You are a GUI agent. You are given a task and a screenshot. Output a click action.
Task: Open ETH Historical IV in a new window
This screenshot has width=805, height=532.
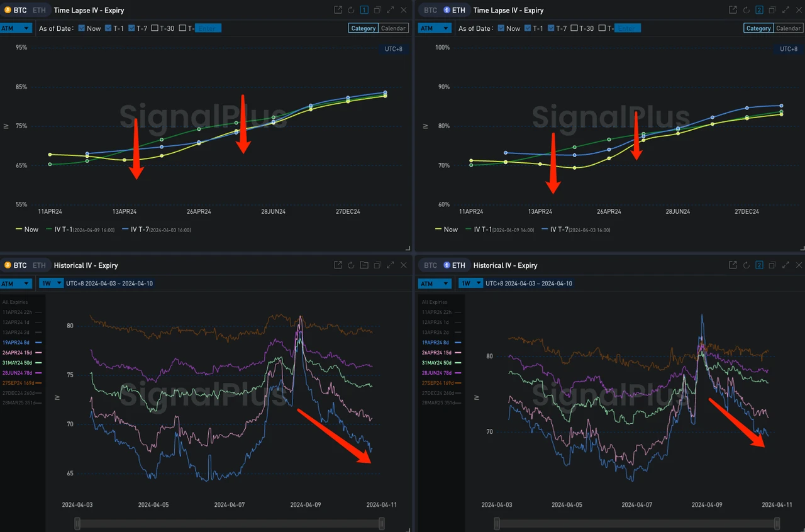(732, 265)
